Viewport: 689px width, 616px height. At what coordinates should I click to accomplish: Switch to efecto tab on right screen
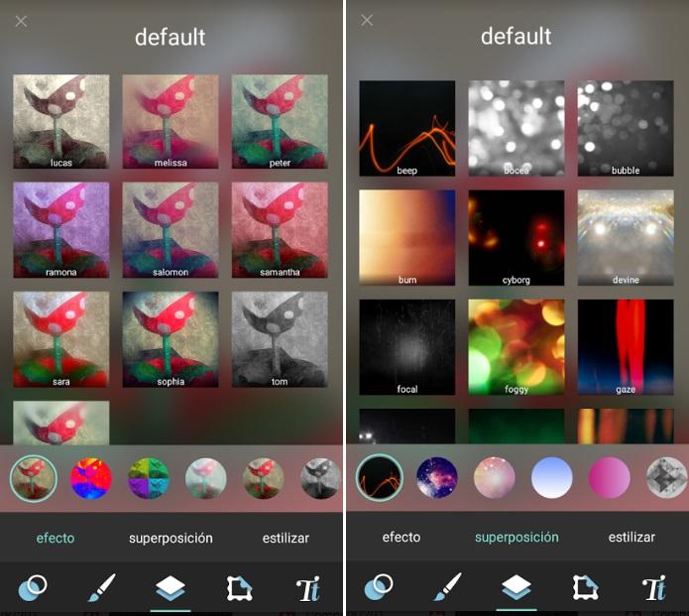(402, 538)
